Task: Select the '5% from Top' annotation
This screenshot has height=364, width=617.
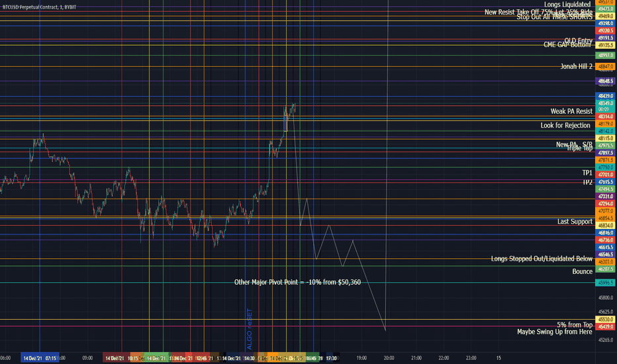Action: point(575,325)
